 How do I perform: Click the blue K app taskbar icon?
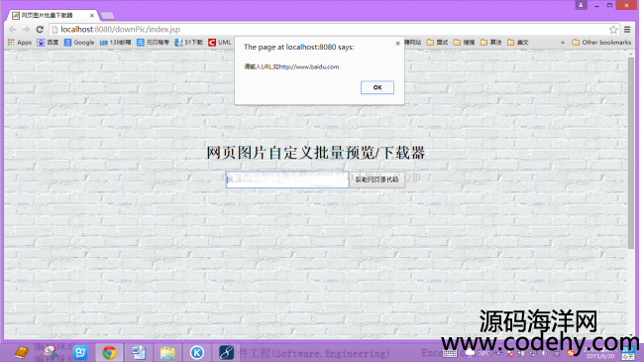(197, 352)
